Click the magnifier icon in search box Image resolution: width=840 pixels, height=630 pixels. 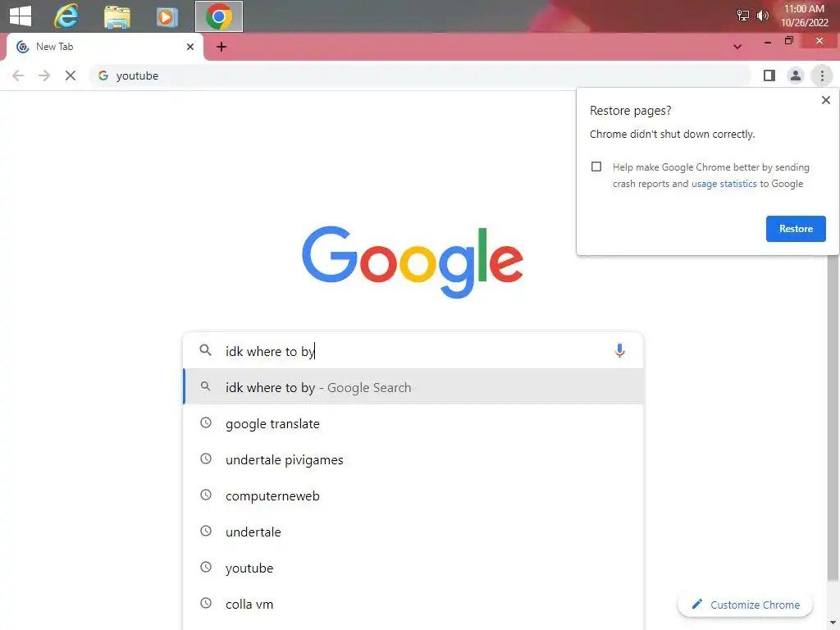(205, 350)
